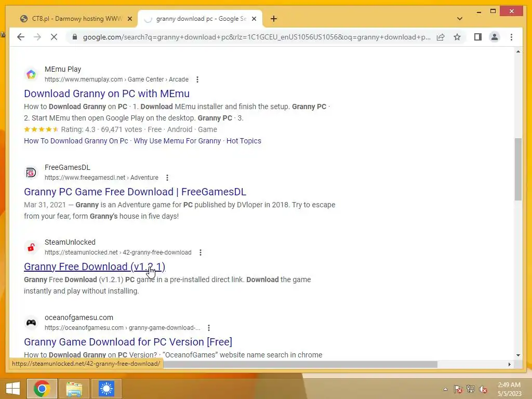Click the SteamUnlocked padlock favicon
Image resolution: width=532 pixels, height=399 pixels.
coord(31,247)
